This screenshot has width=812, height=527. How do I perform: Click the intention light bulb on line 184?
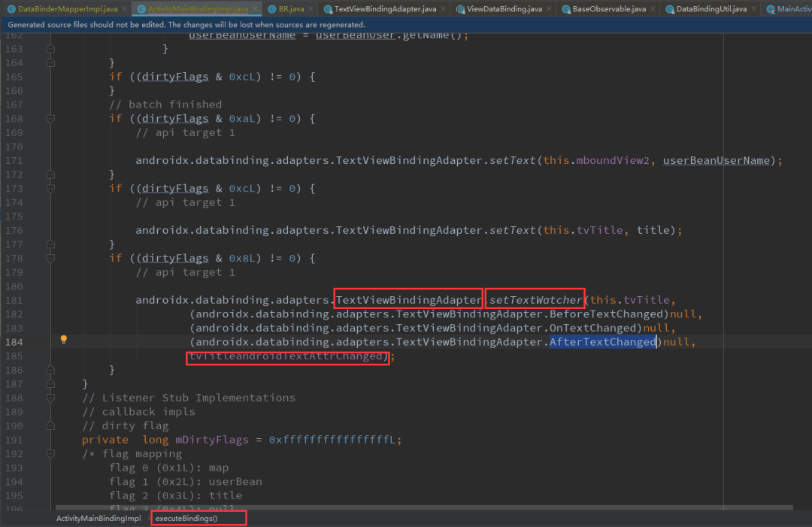point(64,340)
